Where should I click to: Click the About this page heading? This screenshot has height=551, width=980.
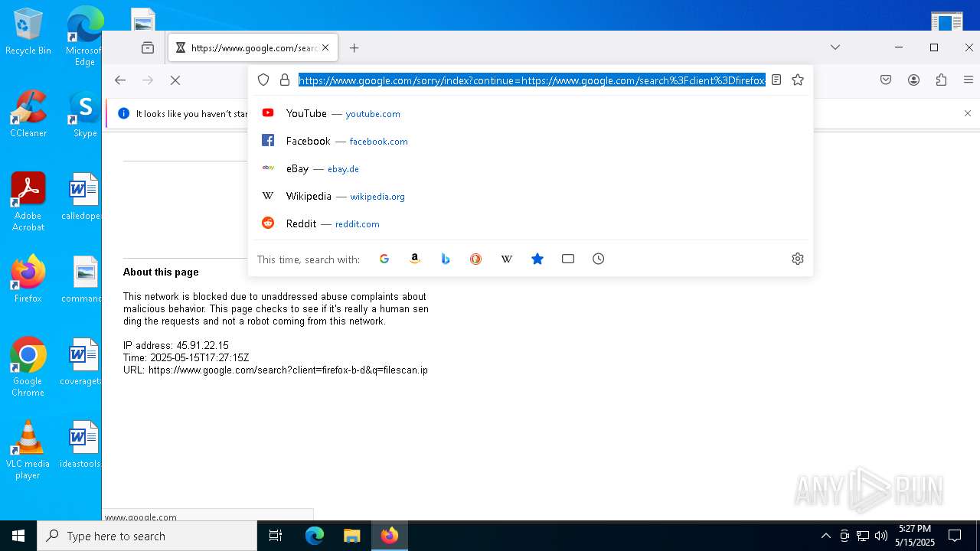coord(161,272)
